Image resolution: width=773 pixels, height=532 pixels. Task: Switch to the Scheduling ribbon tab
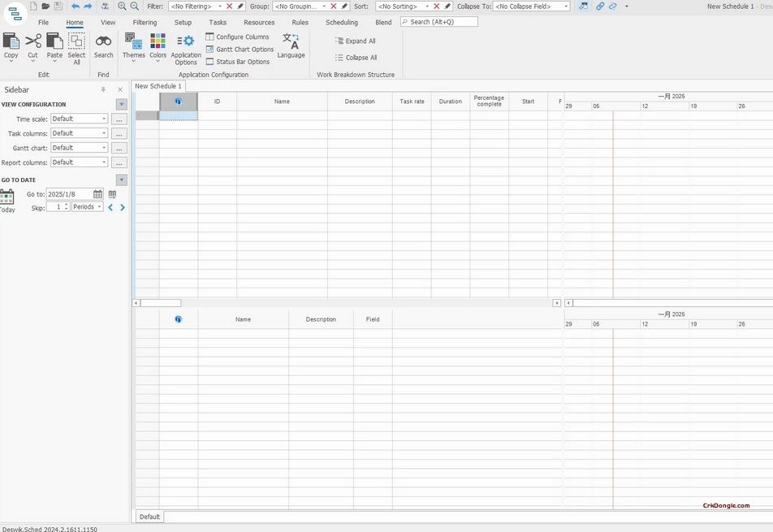(x=341, y=22)
